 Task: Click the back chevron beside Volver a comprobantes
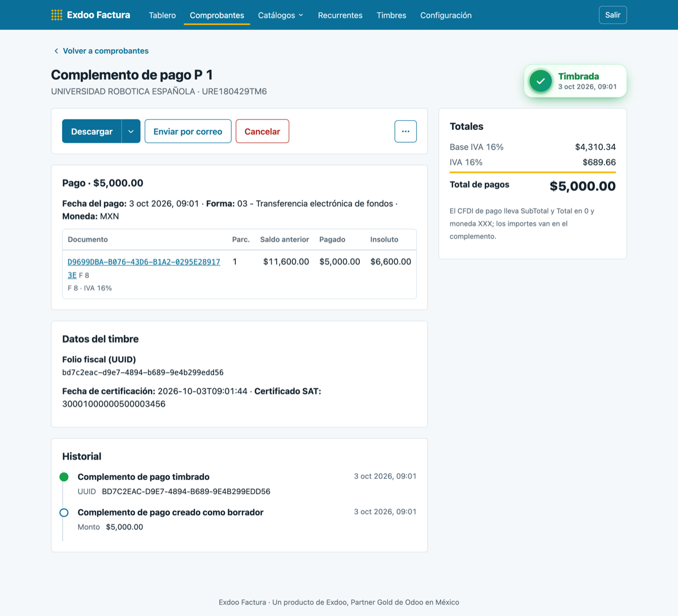(56, 51)
